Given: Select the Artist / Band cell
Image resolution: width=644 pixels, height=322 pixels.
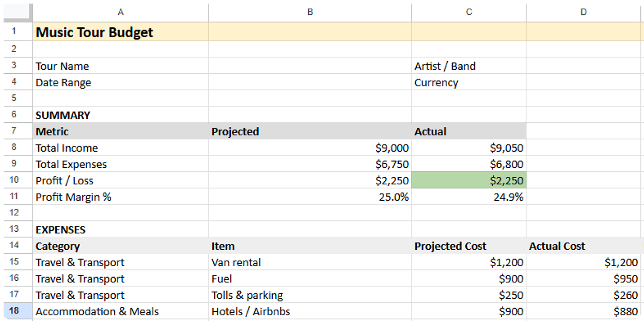Looking at the screenshot, I should [x=469, y=66].
